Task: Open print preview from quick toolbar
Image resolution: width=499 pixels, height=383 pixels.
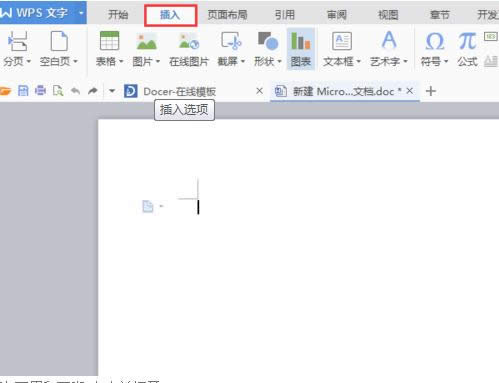Action: point(58,91)
